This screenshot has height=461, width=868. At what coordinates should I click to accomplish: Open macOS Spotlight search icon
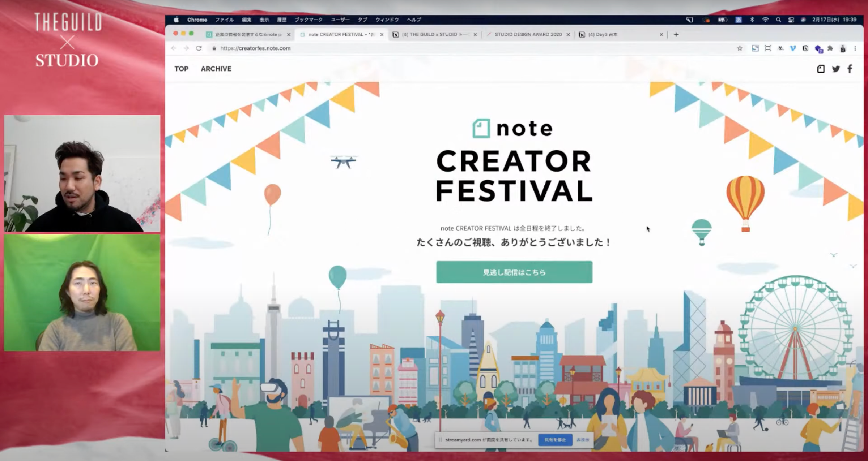pos(778,20)
